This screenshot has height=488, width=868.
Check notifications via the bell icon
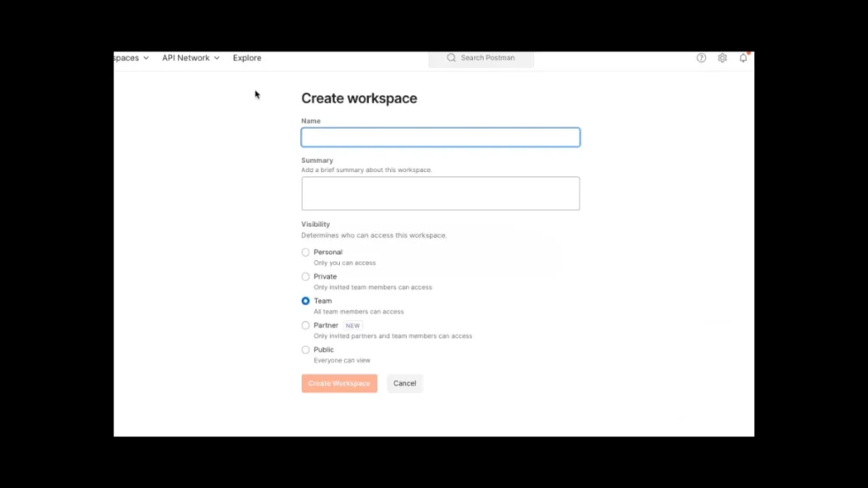tap(743, 58)
